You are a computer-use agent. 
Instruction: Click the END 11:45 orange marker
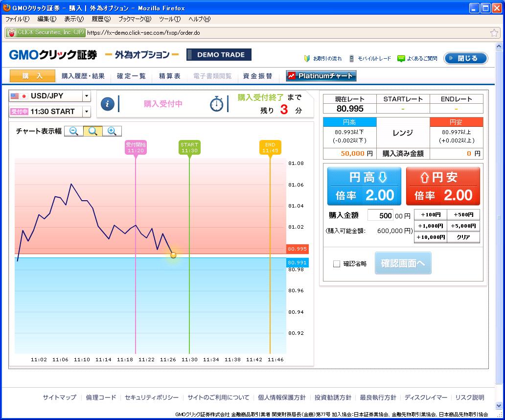270,147
